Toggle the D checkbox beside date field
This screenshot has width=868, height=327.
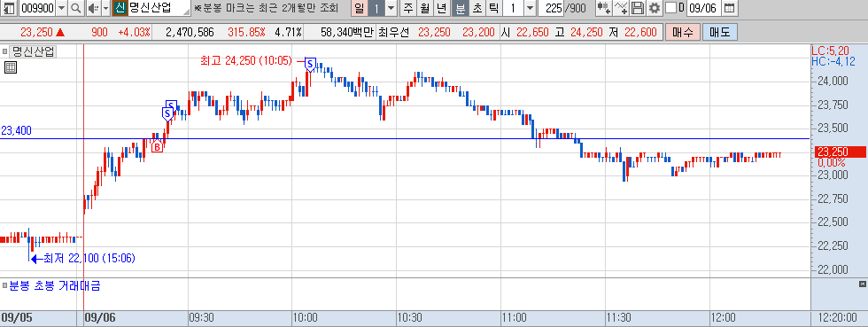pos(670,8)
